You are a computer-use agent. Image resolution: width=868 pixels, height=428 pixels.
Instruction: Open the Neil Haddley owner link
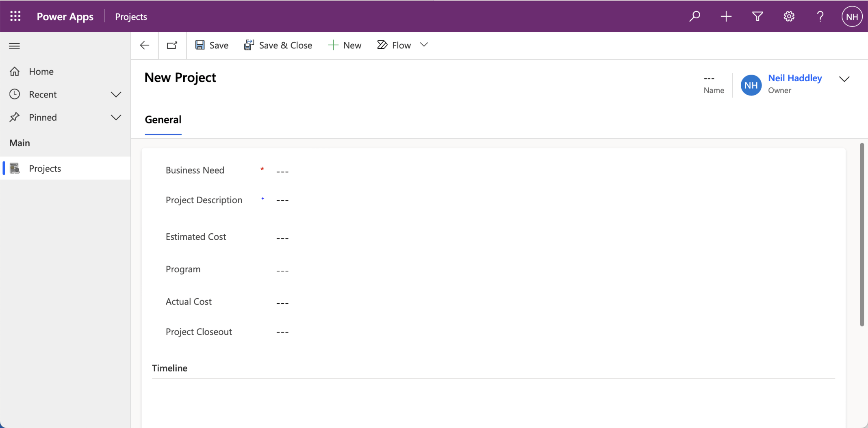(x=794, y=78)
